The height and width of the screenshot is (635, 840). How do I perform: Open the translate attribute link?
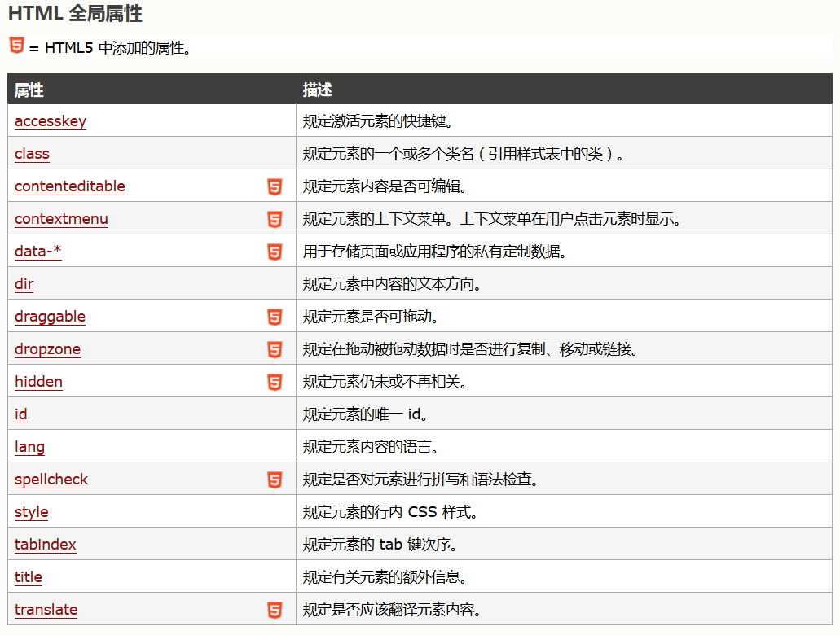tap(46, 610)
